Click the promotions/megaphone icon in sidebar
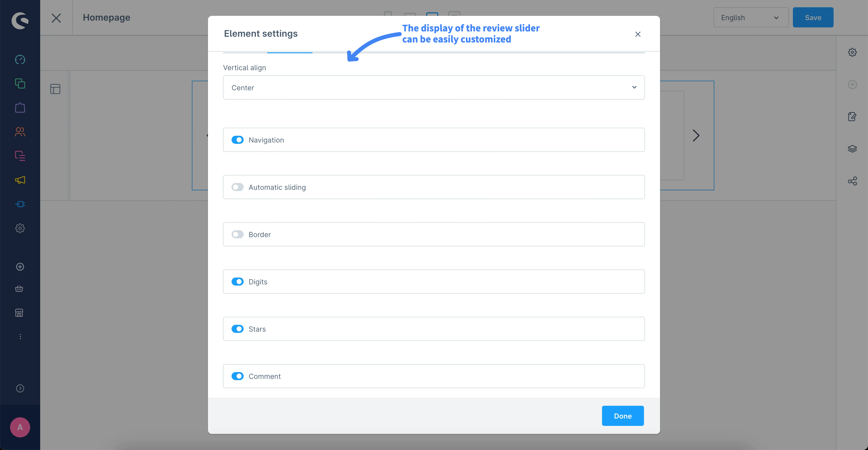This screenshot has height=450, width=868. 20,180
